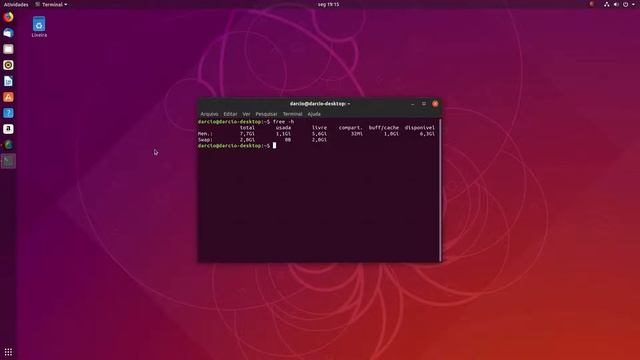Screen dimensions: 640x360
Task: Open the Help icon in the dock
Action: (x=8, y=113)
